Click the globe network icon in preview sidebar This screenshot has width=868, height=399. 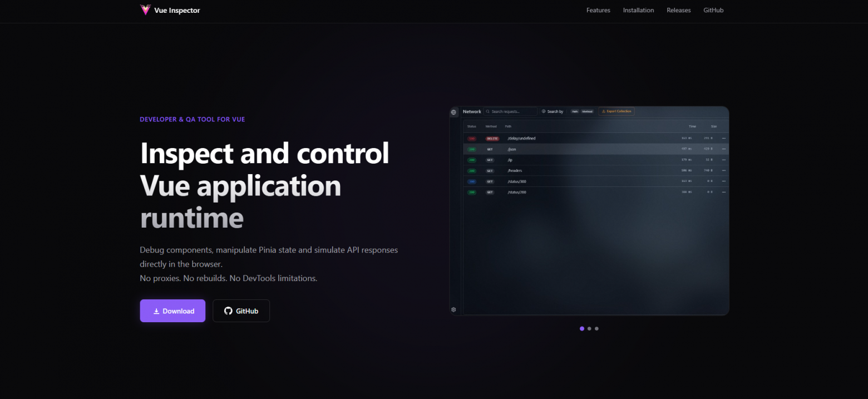454,112
